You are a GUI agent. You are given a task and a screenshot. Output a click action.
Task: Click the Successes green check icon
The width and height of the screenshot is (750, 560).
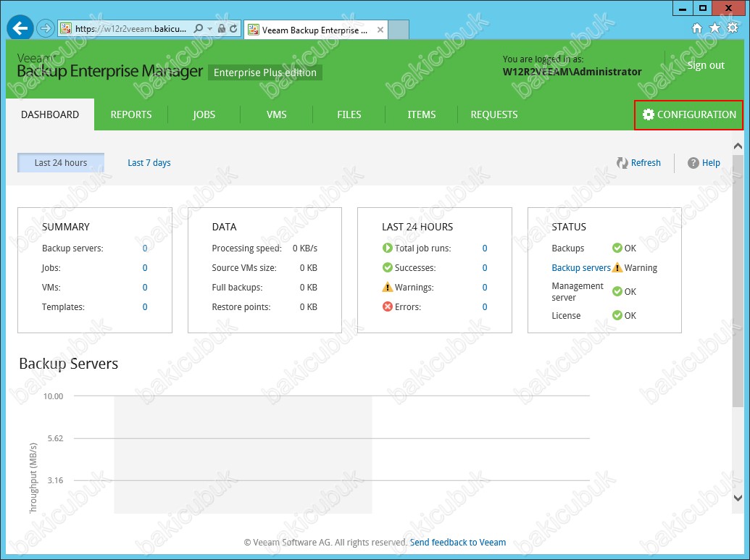(388, 267)
